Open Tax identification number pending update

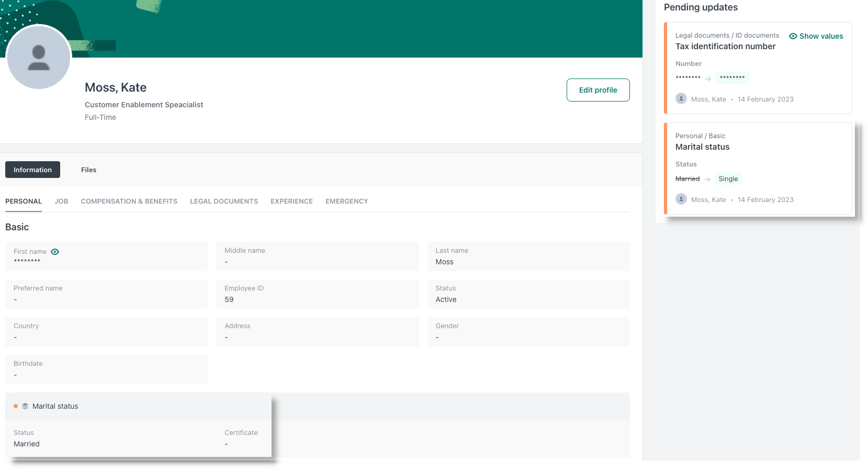pyautogui.click(x=758, y=68)
